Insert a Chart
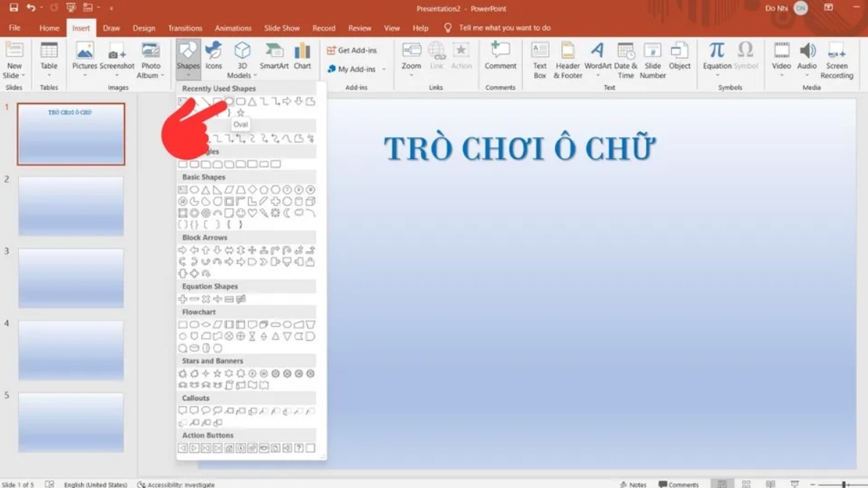868x488 pixels. point(302,56)
